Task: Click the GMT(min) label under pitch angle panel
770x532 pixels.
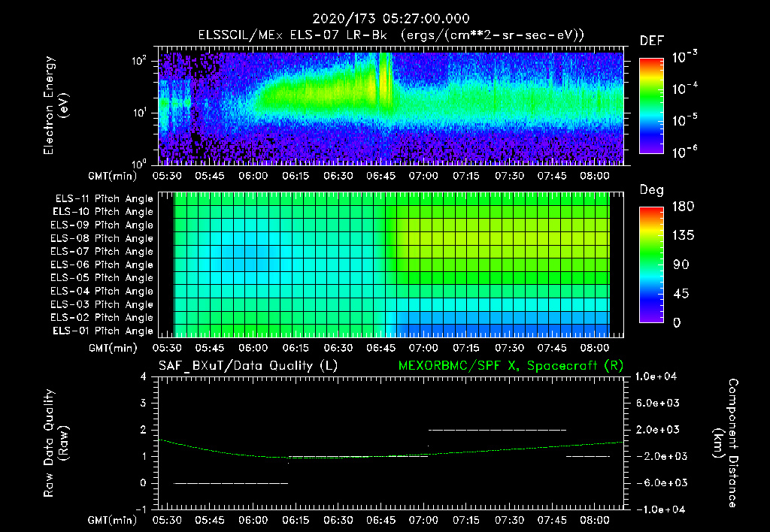Action: [x=113, y=348]
